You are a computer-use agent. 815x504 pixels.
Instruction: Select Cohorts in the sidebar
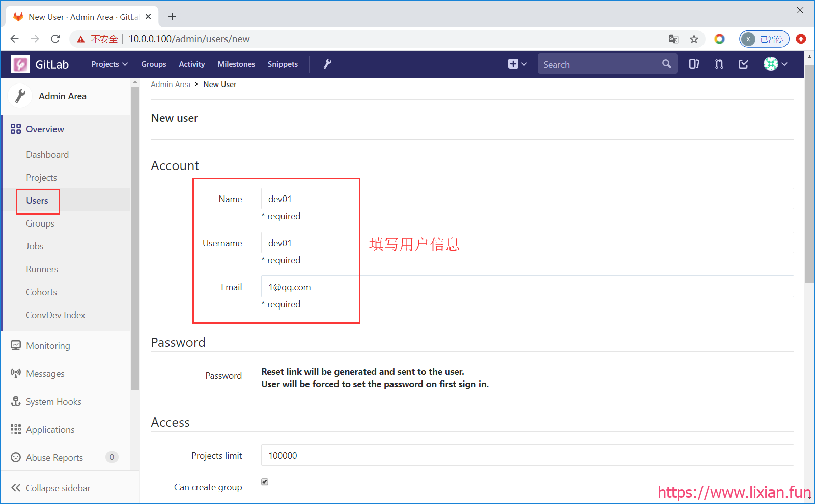41,292
